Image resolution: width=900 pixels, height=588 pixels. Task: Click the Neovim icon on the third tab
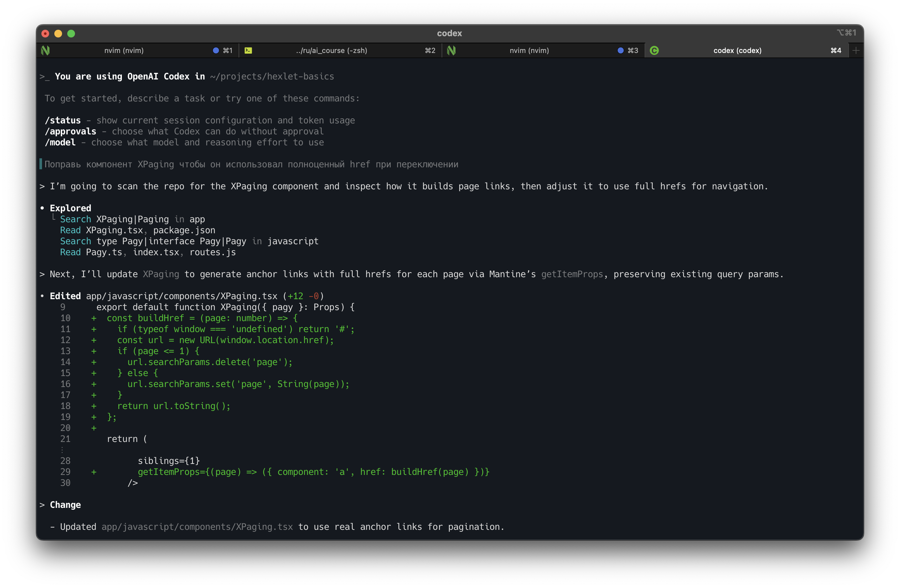pyautogui.click(x=452, y=50)
